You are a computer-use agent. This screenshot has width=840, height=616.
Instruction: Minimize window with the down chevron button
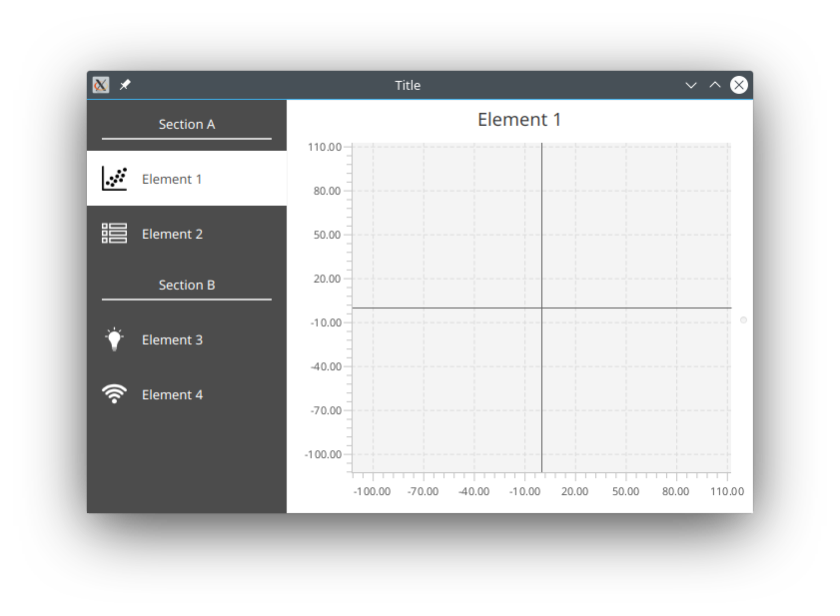[691, 85]
